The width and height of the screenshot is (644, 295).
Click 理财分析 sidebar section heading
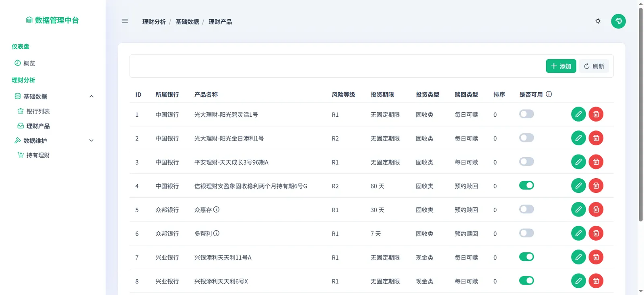23,80
